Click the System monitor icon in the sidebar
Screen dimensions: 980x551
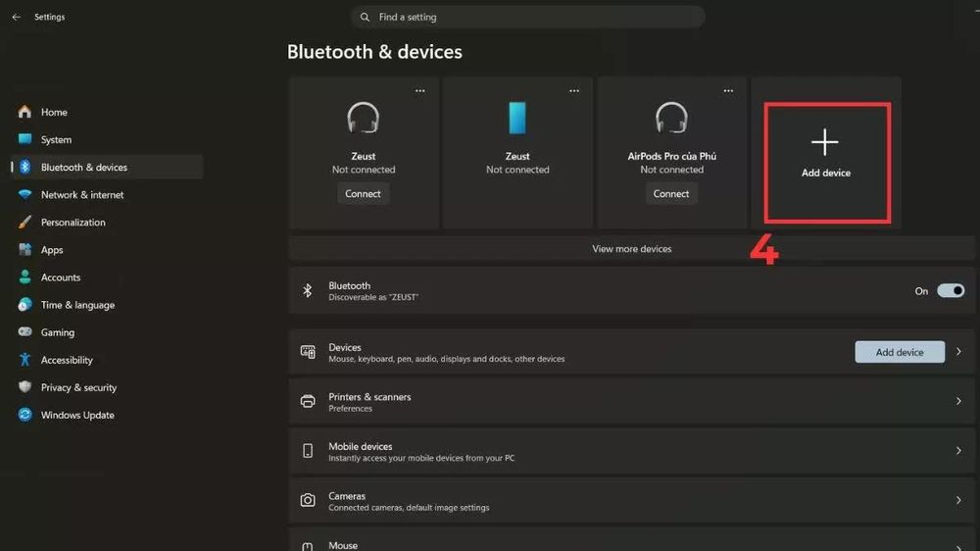25,139
